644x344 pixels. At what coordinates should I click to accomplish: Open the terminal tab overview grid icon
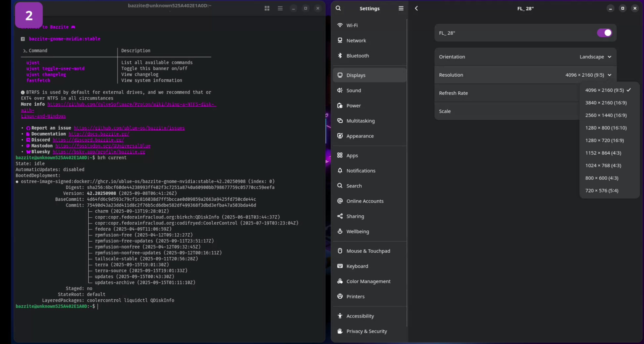coord(267,8)
